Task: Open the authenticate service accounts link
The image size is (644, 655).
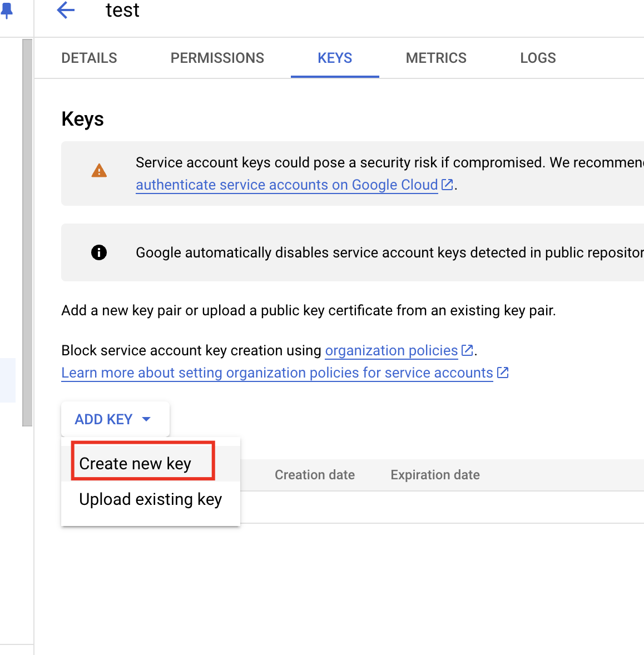Action: (x=286, y=184)
